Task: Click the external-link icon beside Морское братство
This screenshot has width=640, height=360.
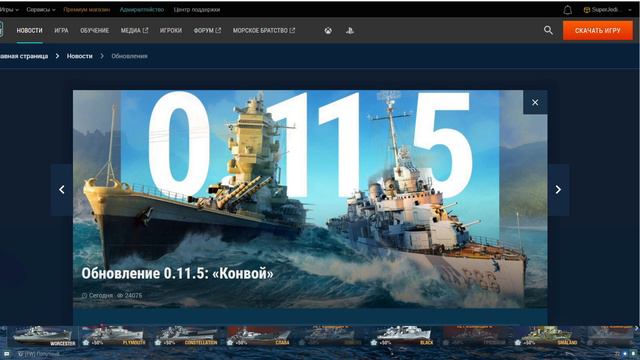Action: pyautogui.click(x=292, y=30)
